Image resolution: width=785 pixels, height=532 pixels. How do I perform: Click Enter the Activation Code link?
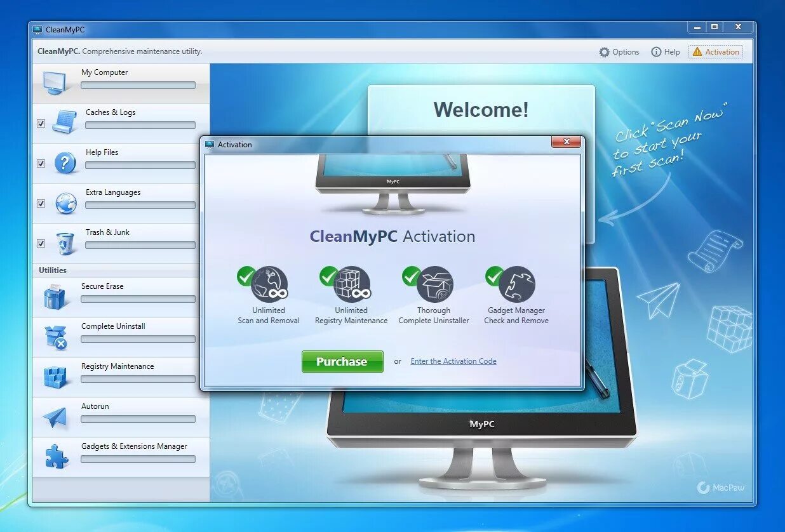point(453,361)
